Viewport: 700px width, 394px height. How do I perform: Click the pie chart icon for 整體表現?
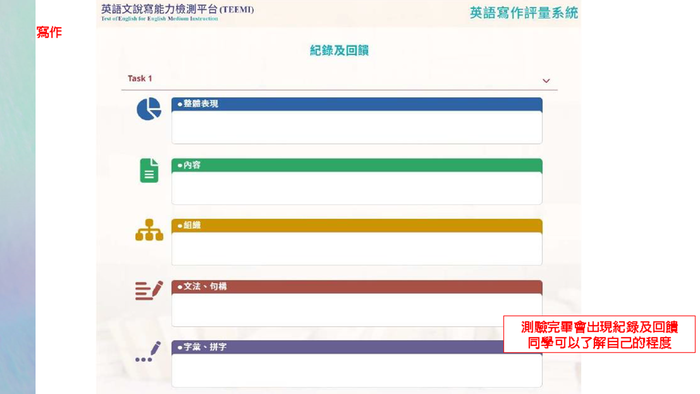click(149, 109)
